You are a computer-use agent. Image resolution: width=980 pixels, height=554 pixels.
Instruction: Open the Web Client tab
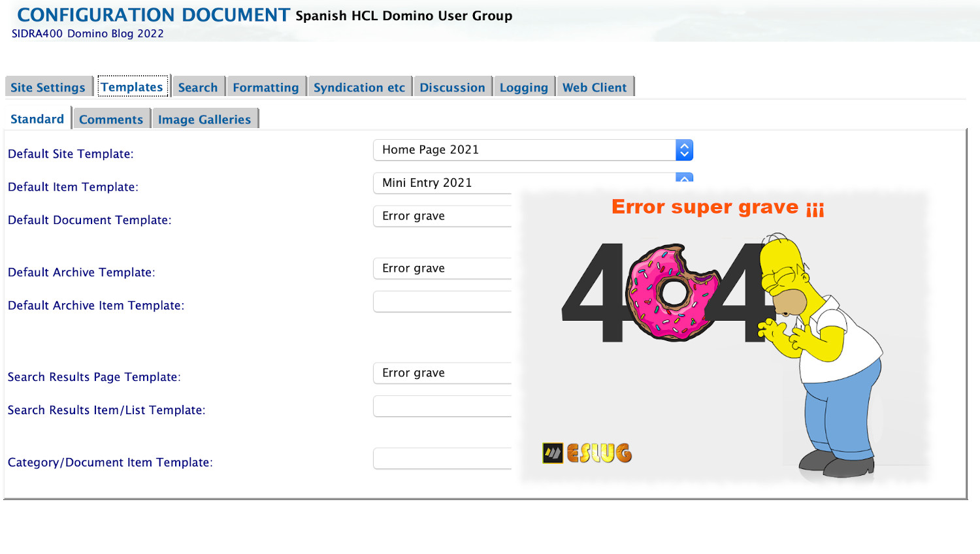[x=595, y=87]
